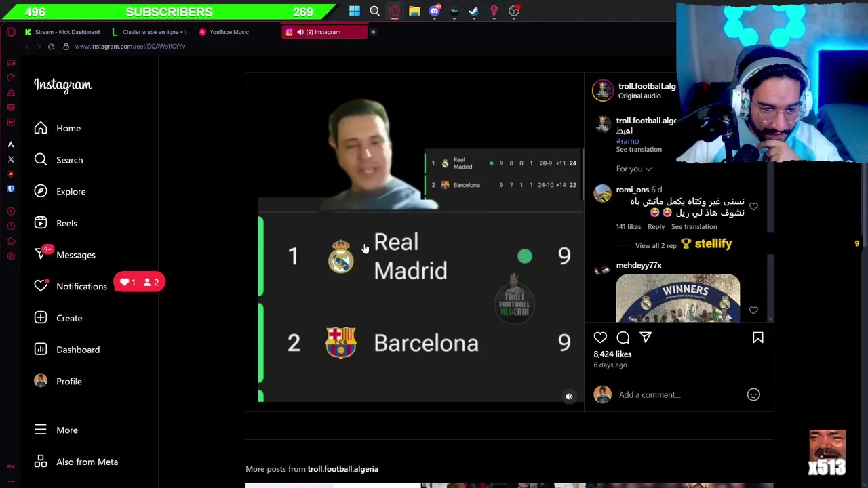Open Opera sidebar extensions cube
Screen dimensions: 868x488
click(11, 241)
